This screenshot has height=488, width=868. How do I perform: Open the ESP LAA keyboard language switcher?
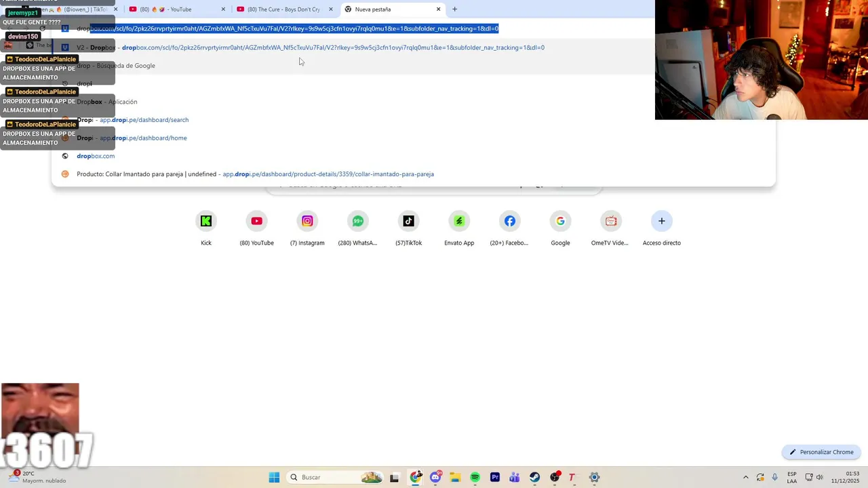click(x=792, y=477)
